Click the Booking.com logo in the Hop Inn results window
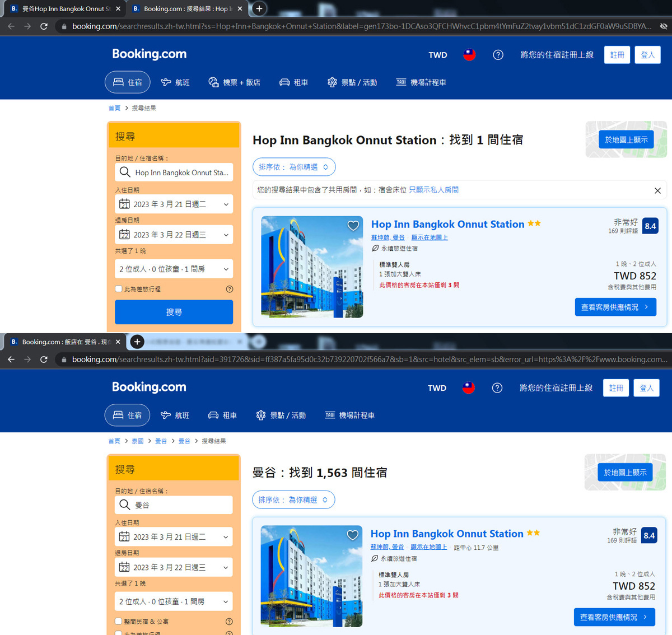The width and height of the screenshot is (672, 635). 150,54
